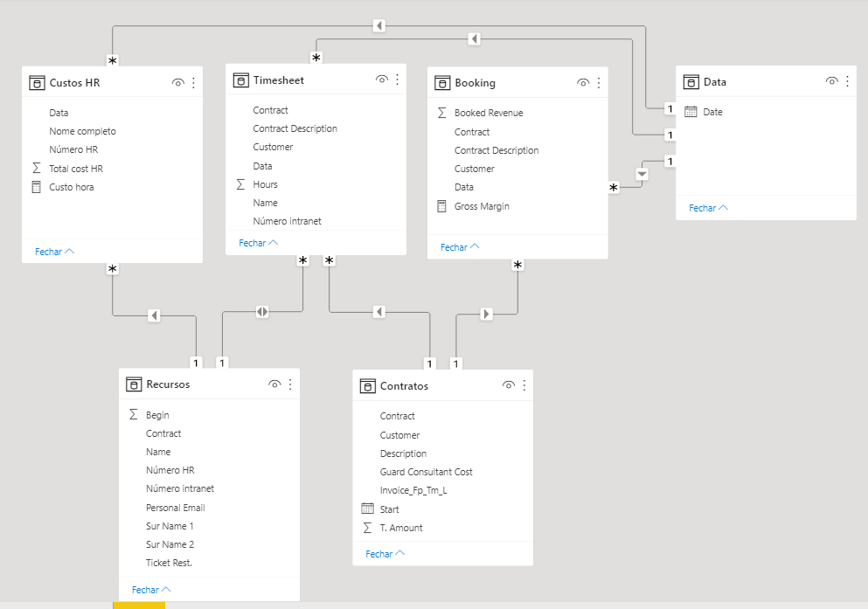Select Número HR field in Custos HR
This screenshot has height=609, width=868.
73,149
